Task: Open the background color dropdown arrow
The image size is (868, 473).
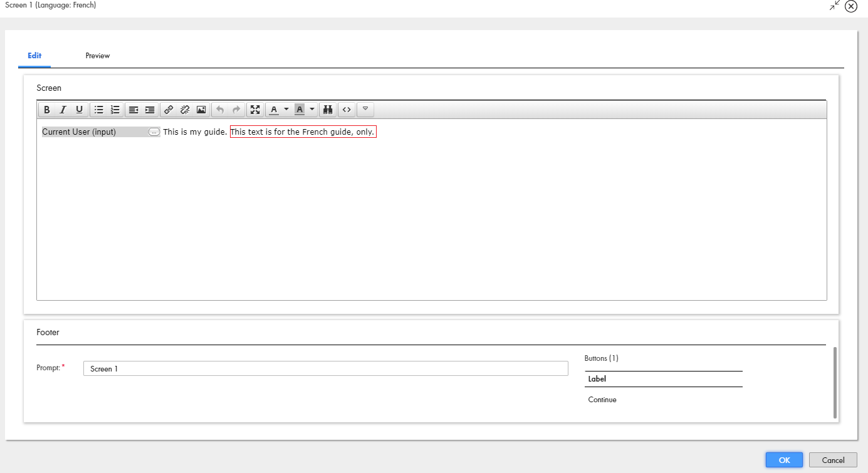Action: pyautogui.click(x=312, y=110)
